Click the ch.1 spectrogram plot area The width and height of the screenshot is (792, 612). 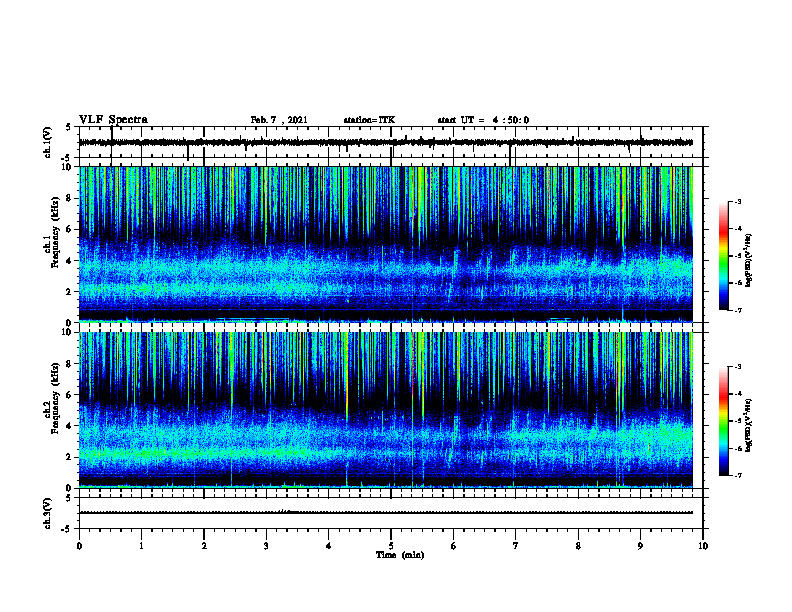[391, 244]
